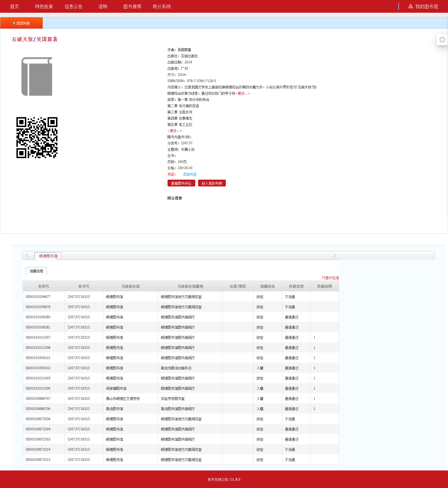
Task: Click the user icon beside 我的图书馆
Action: tap(410, 6)
